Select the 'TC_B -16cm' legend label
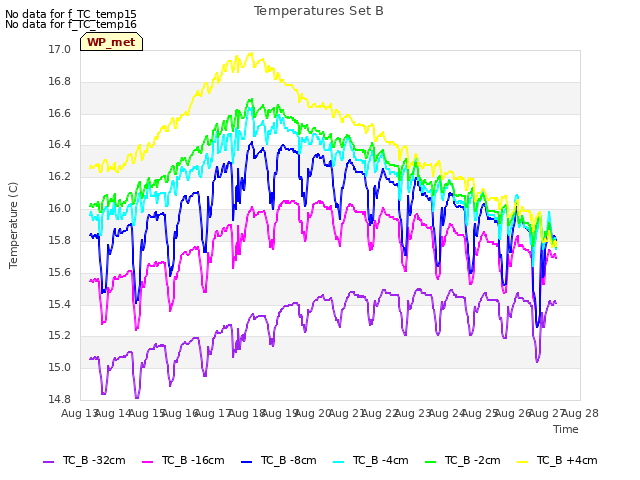The image size is (640, 480). pos(193,460)
